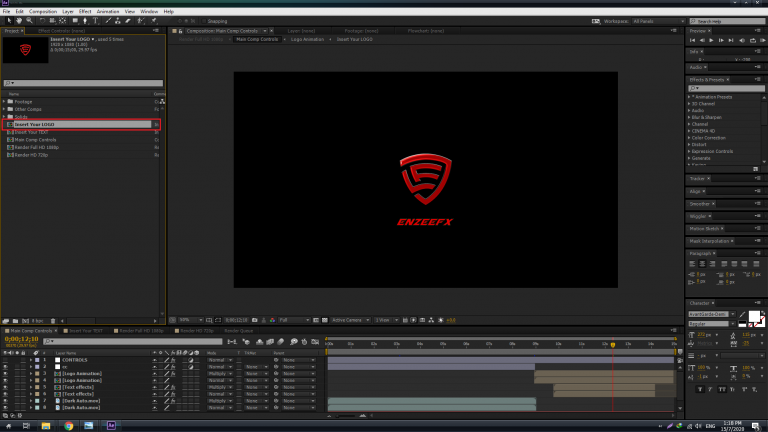Click Logo Animation in comp navigator
This screenshot has height=432, width=768.
307,39
